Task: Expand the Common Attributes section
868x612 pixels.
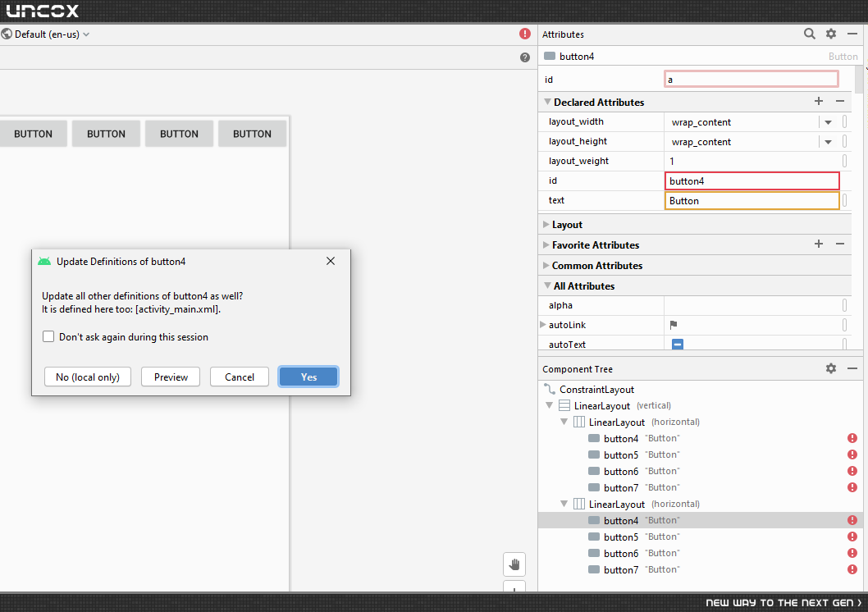Action: click(546, 266)
